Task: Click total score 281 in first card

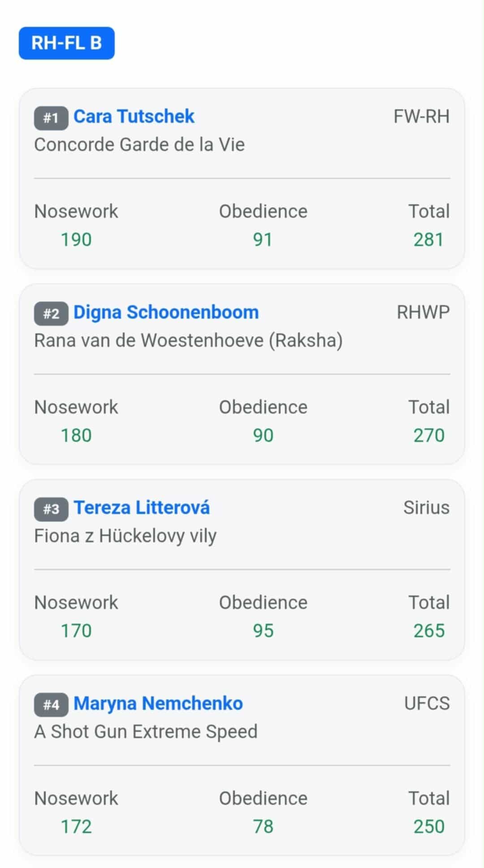Action: [x=428, y=240]
